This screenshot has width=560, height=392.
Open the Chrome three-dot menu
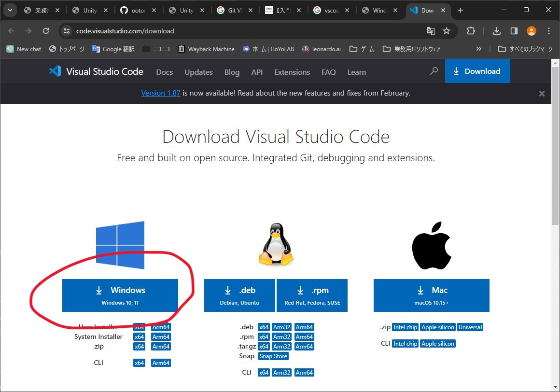pos(549,31)
